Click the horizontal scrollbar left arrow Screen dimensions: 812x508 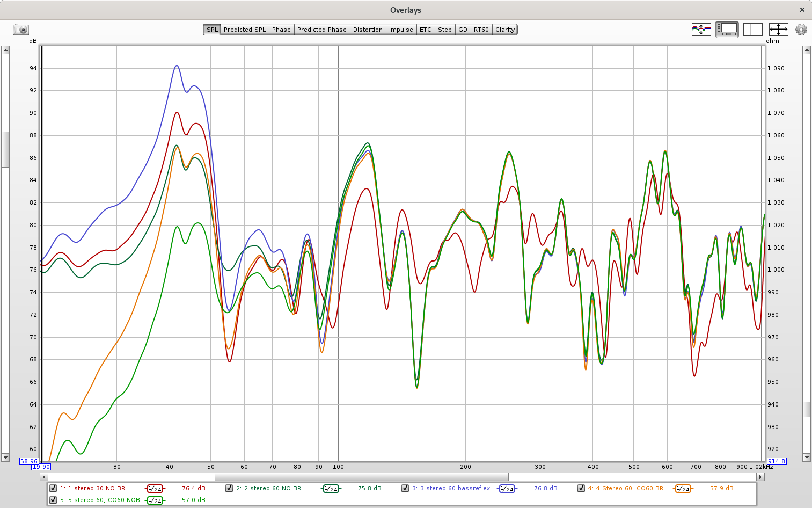[x=44, y=477]
